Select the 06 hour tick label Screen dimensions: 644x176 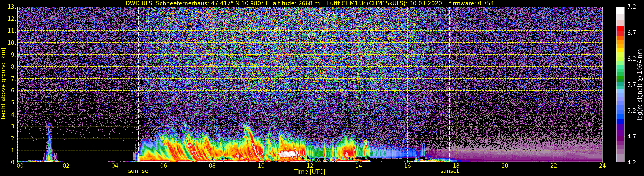tap(164, 166)
